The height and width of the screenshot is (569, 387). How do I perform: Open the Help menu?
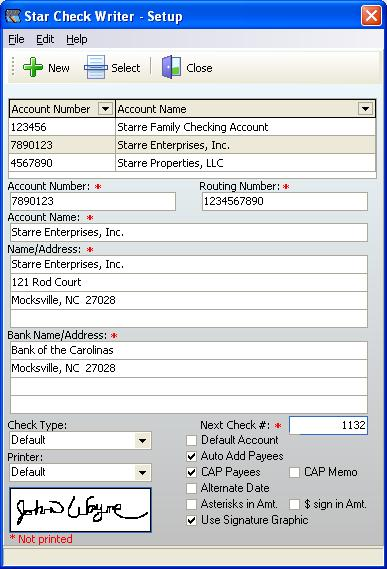click(x=77, y=39)
